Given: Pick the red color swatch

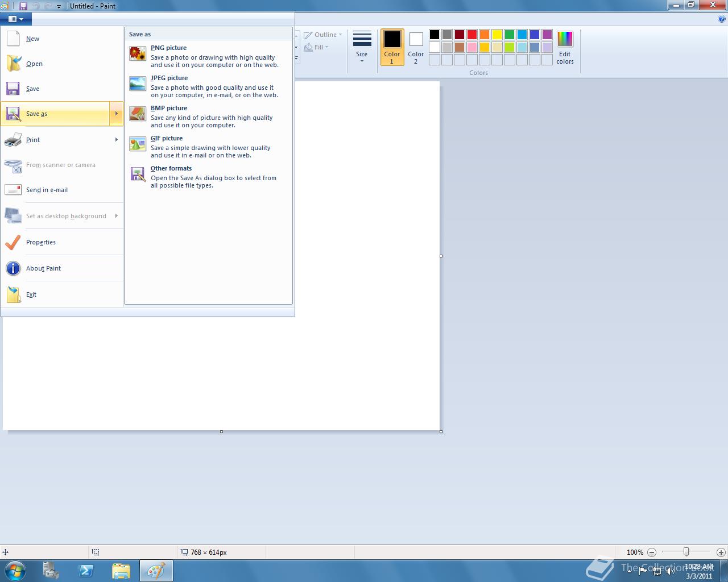Looking at the screenshot, I should (472, 35).
